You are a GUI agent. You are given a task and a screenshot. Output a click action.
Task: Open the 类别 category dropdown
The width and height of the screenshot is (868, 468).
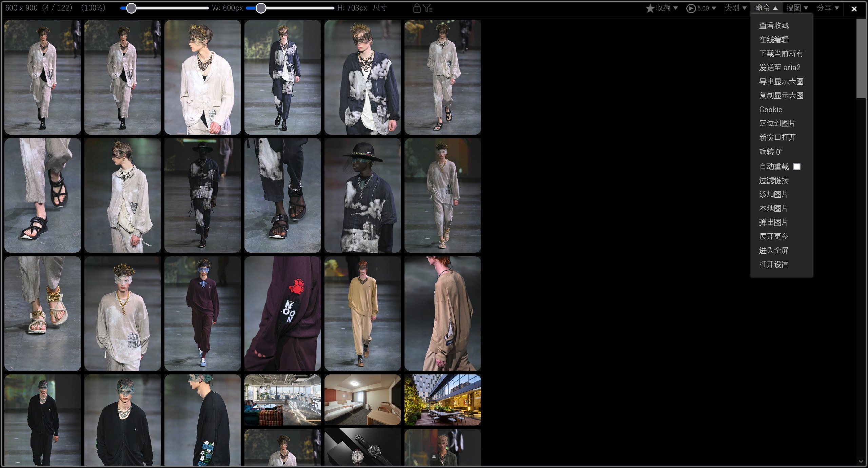coord(735,8)
